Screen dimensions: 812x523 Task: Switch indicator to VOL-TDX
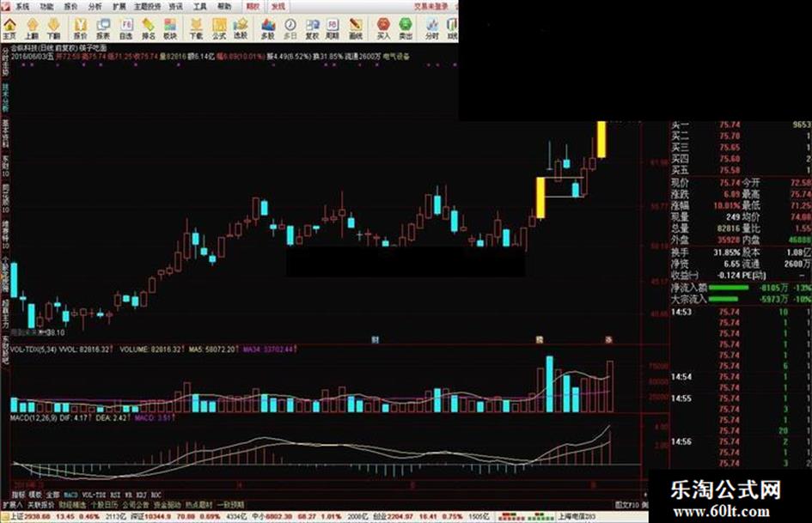[94, 495]
